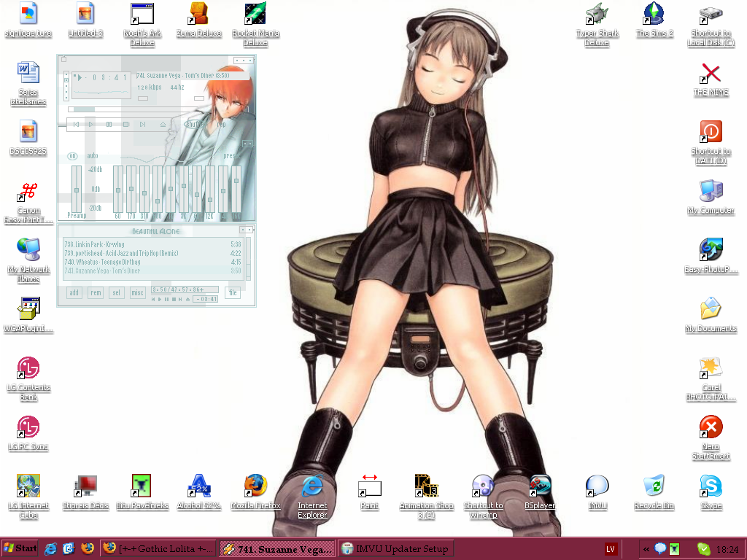
Task: Select playlist track 738 Linkin Park
Action: [x=153, y=244]
